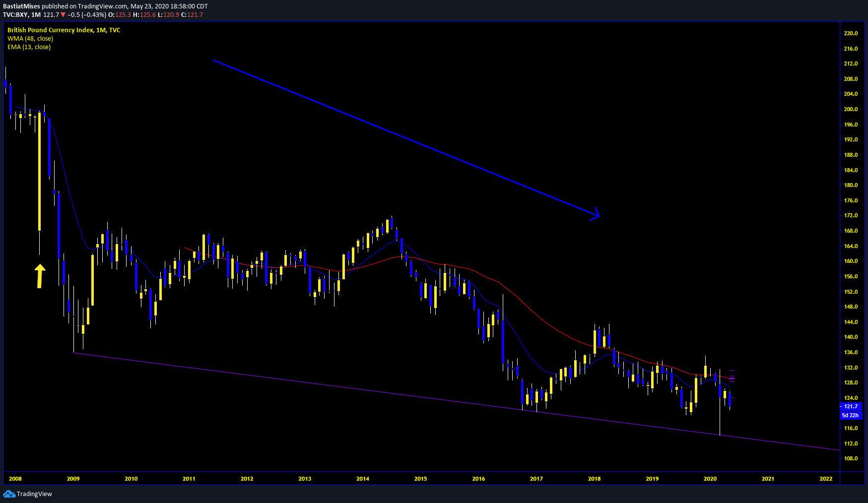868x503 pixels.
Task: Select the TVC:BXY symbol label
Action: point(15,15)
